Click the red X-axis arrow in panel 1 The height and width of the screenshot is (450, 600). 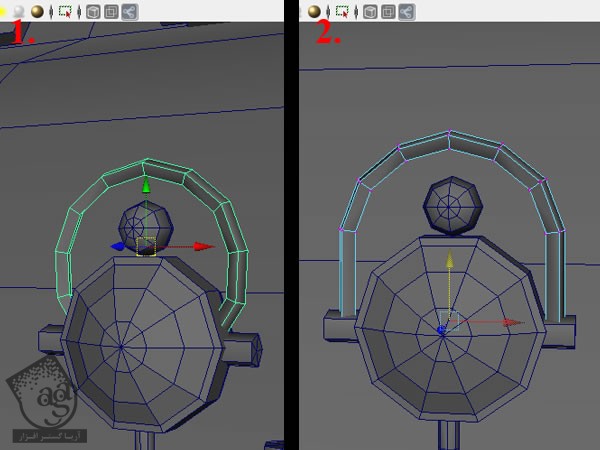coord(205,246)
